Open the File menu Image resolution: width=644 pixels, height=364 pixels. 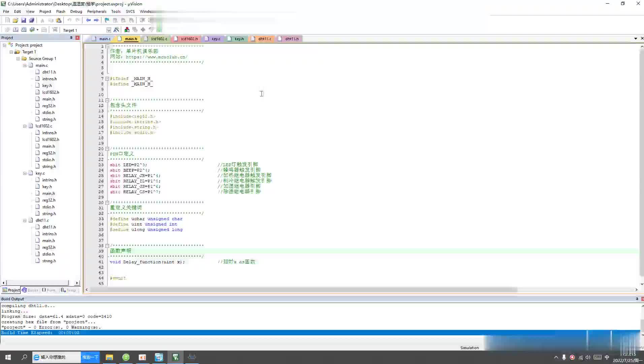pos(6,11)
